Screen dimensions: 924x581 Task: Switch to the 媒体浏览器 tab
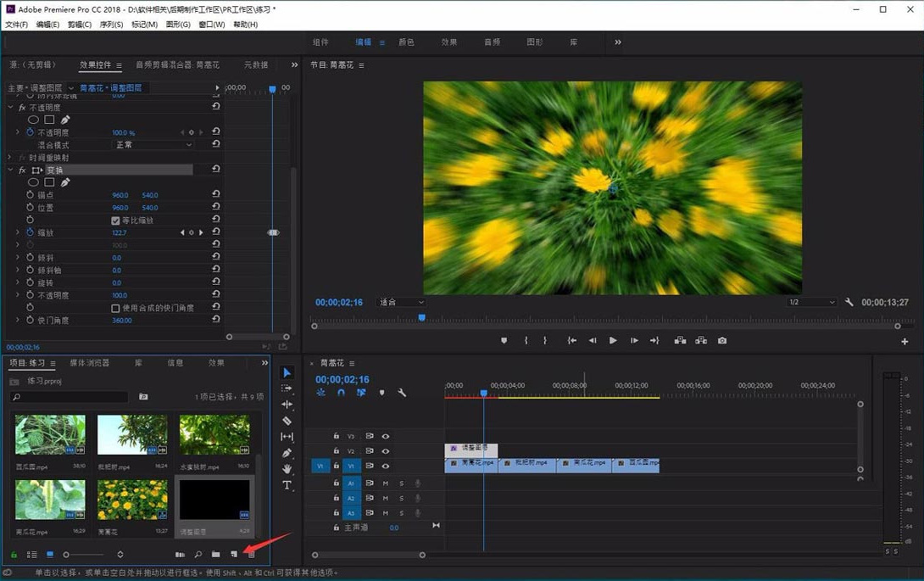[89, 363]
